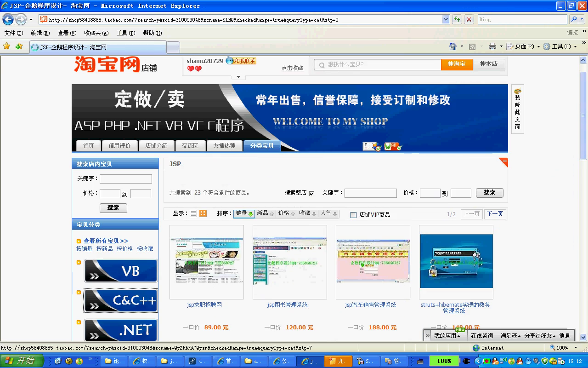Click the jsp汽车销售管理系统 product thumbnail
This screenshot has width=588, height=368.
[x=373, y=261]
